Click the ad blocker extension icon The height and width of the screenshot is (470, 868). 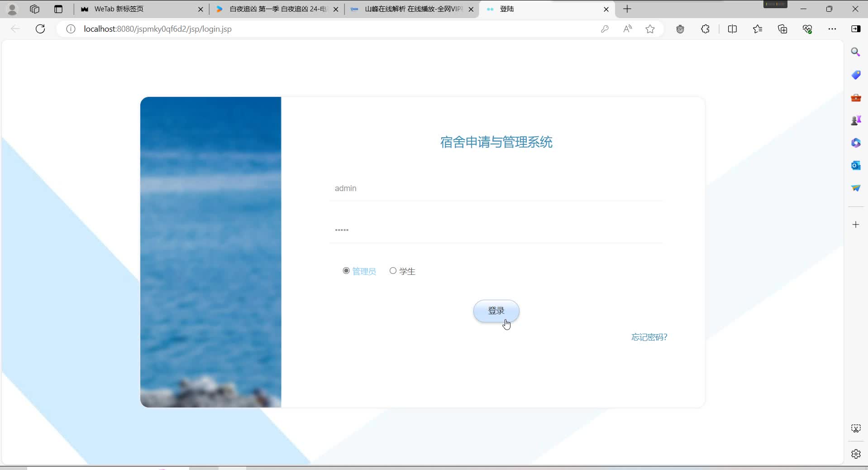pos(680,29)
